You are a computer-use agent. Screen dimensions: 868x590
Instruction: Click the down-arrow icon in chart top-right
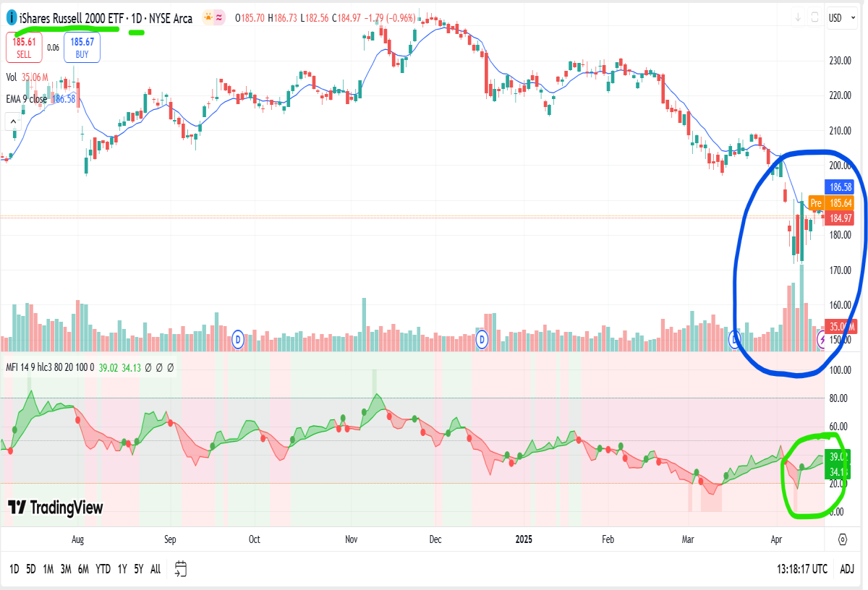(799, 17)
